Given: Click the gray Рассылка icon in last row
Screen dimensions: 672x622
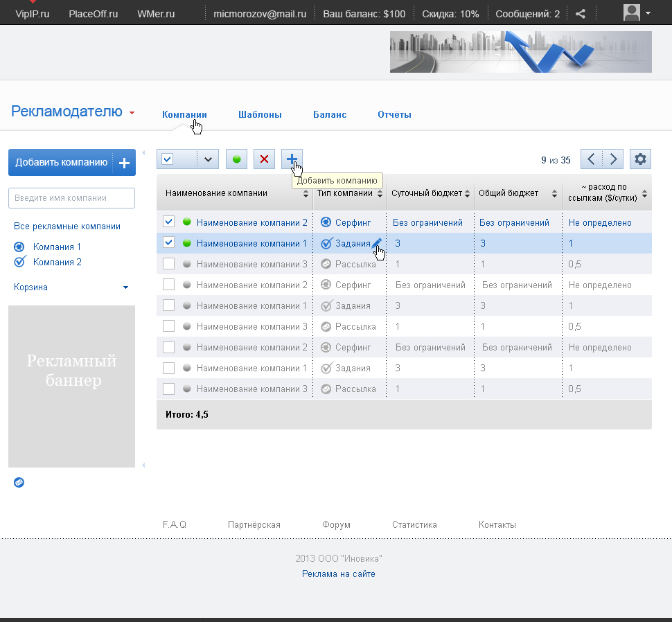Looking at the screenshot, I should pos(326,389).
